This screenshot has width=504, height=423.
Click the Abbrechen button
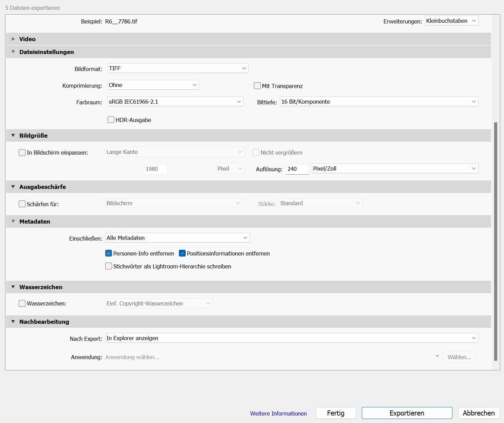tap(479, 413)
